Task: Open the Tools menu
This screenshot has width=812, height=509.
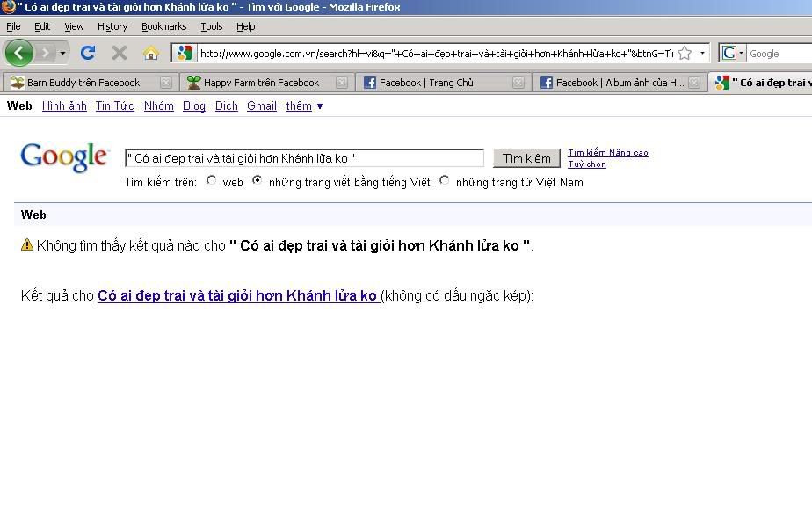Action: point(211,26)
